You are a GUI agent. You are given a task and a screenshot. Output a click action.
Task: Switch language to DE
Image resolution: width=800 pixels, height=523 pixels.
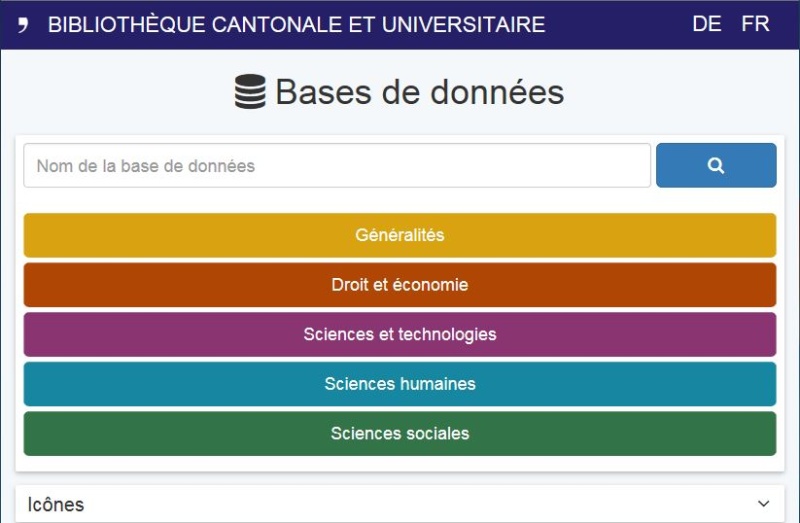(x=706, y=24)
